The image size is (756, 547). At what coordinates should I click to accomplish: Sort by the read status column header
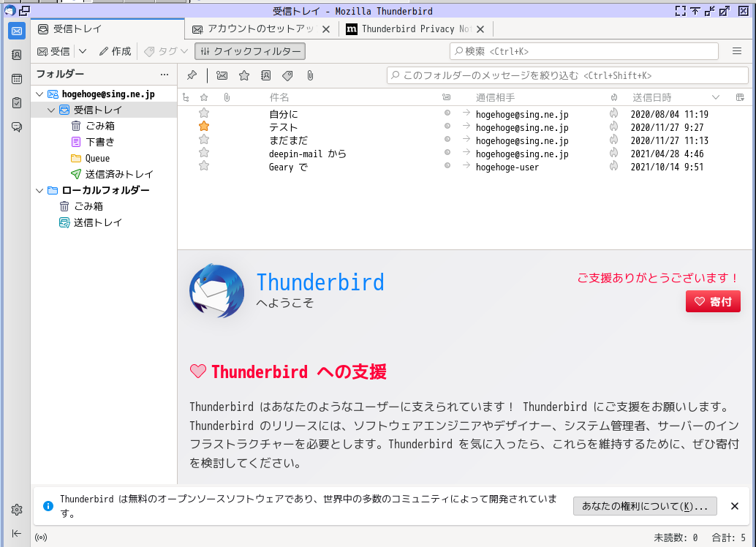click(447, 97)
